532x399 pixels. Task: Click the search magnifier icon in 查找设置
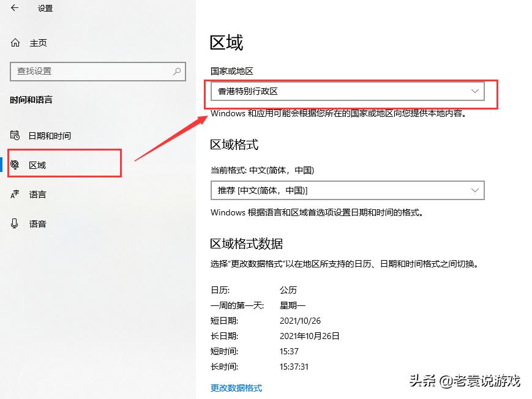178,72
